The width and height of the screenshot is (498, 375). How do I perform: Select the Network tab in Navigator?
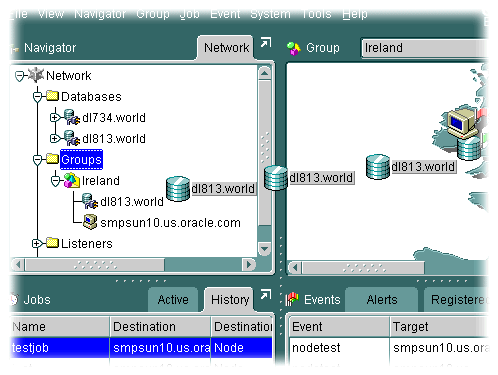[226, 48]
